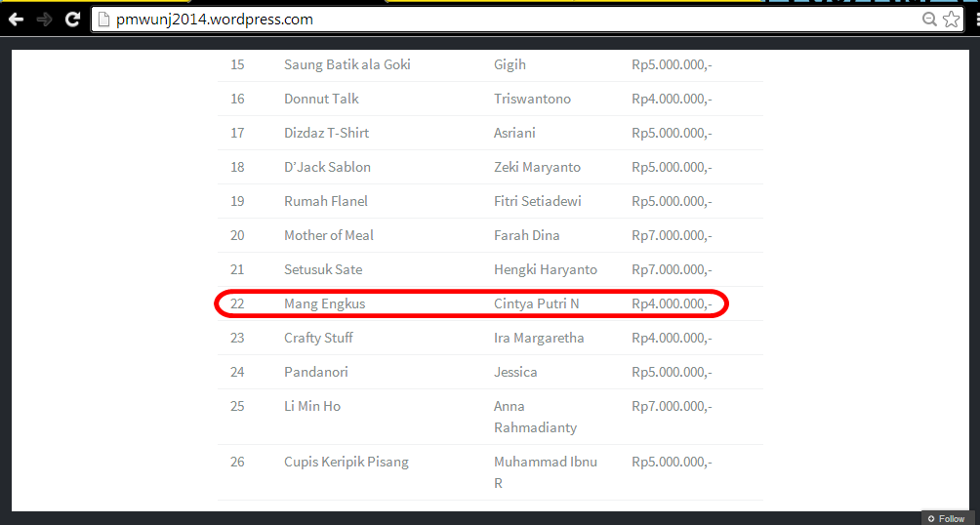Click "Rumah Flanel" entry
The width and height of the screenshot is (980, 525).
point(326,201)
